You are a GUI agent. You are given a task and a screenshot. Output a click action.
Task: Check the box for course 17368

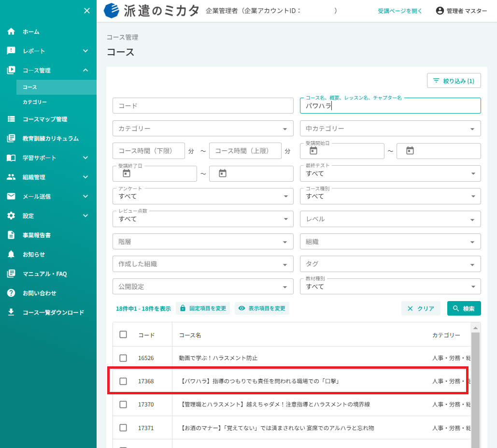tap(123, 381)
